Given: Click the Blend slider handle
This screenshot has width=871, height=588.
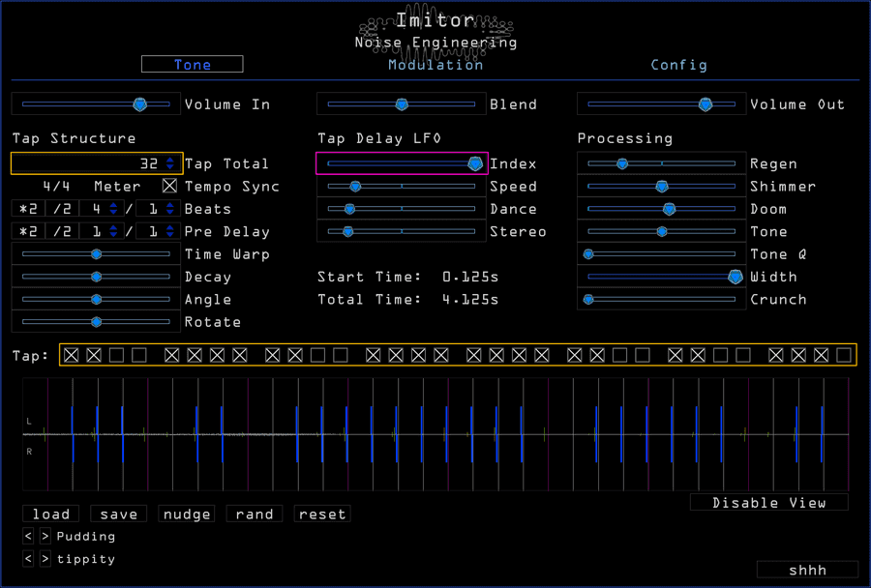Looking at the screenshot, I should pyautogui.click(x=402, y=103).
